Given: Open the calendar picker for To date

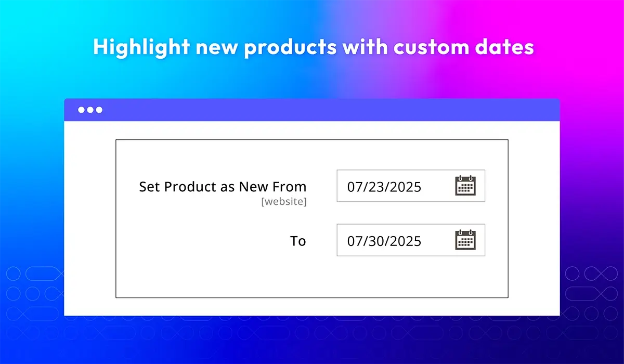Looking at the screenshot, I should [x=465, y=240].
